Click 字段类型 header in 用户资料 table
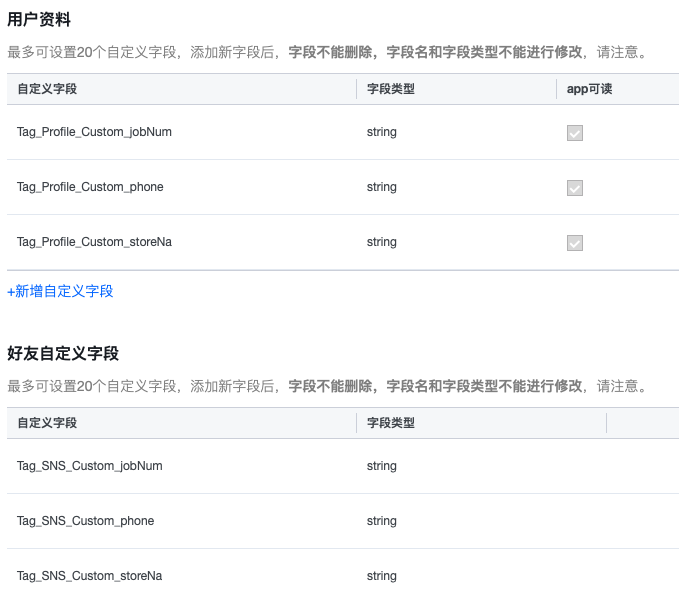The image size is (679, 600). pyautogui.click(x=391, y=89)
